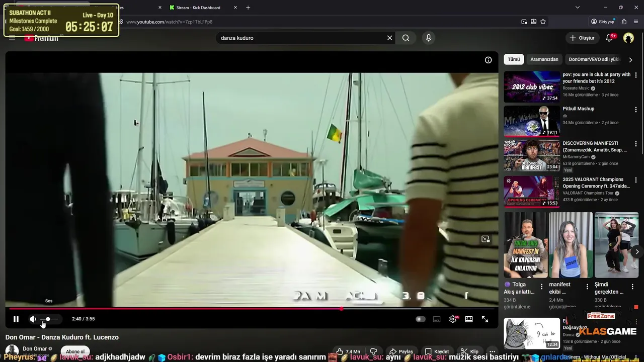Open options for DISCOVERING MANIFEST! video
Image resolution: width=644 pixels, height=362 pixels.
(x=635, y=144)
